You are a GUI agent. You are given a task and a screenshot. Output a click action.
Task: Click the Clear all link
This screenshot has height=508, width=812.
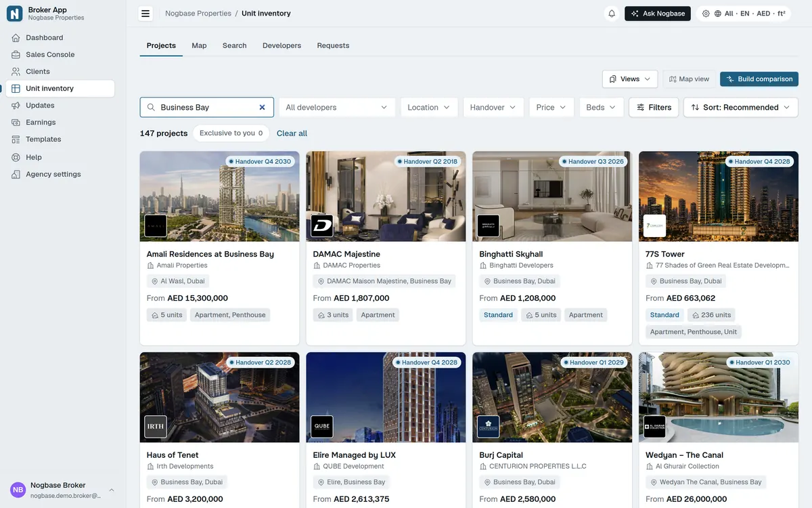pos(292,133)
